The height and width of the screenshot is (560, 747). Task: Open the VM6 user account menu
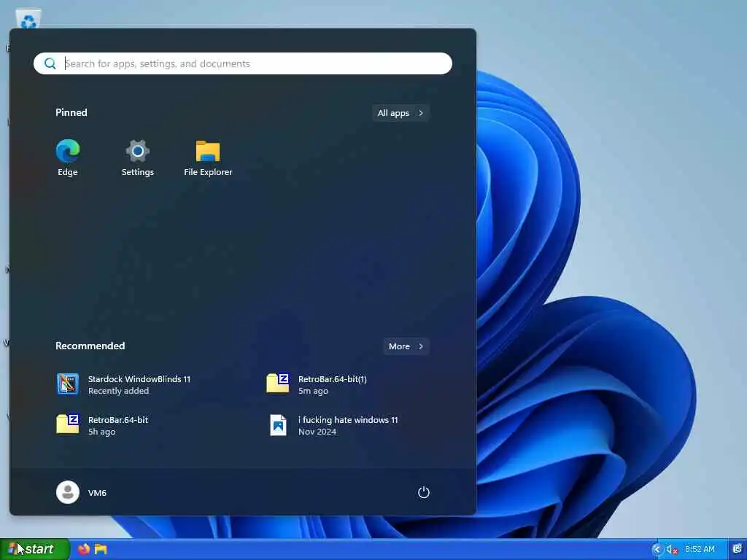(82, 492)
